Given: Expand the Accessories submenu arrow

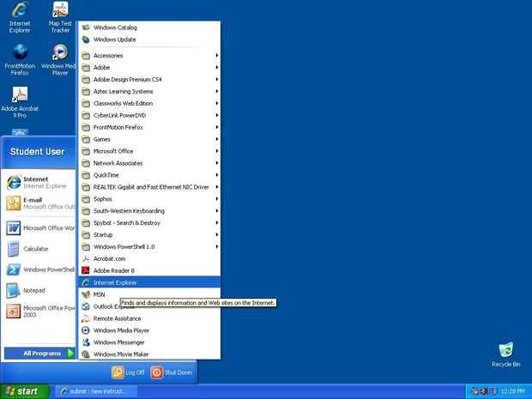Looking at the screenshot, I should 216,55.
